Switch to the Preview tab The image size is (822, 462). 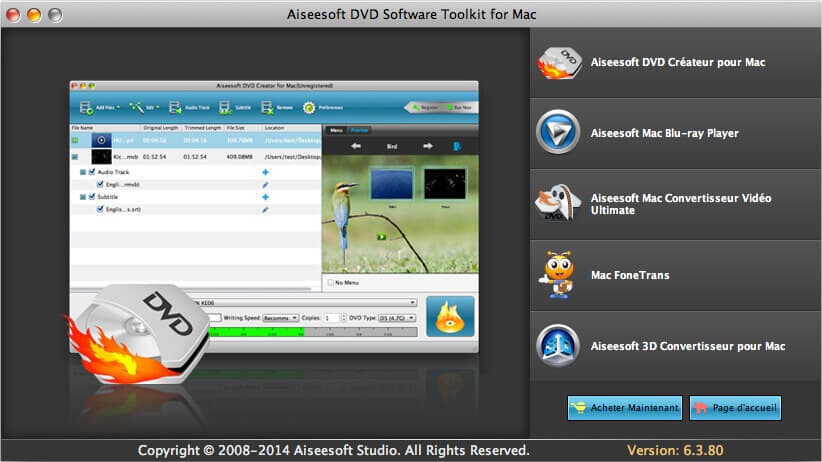point(360,130)
